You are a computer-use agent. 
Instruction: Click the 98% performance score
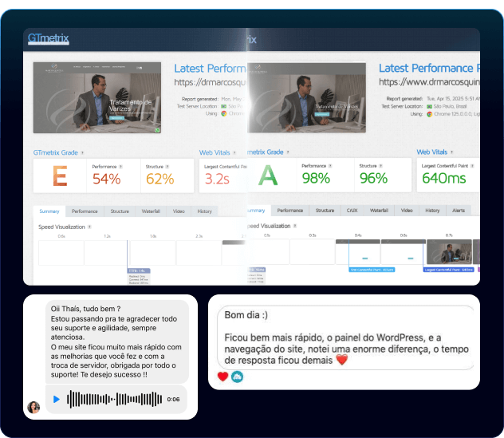tap(316, 179)
